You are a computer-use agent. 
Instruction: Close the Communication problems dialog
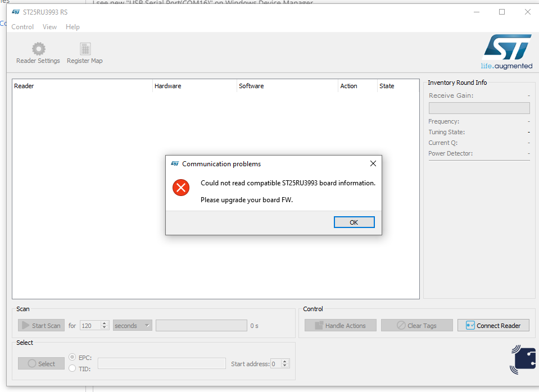pos(373,163)
